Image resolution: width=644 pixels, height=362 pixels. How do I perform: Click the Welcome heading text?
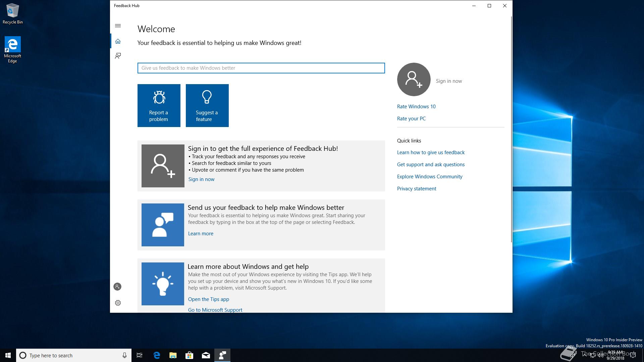156,29
